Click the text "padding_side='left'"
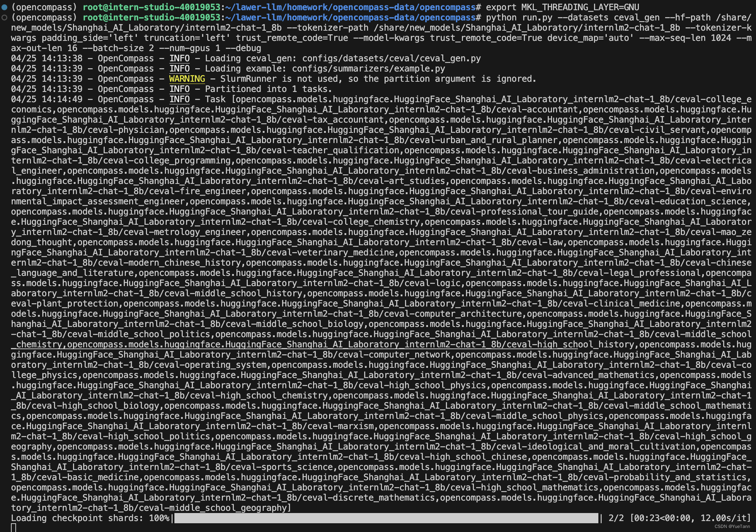 [x=90, y=38]
